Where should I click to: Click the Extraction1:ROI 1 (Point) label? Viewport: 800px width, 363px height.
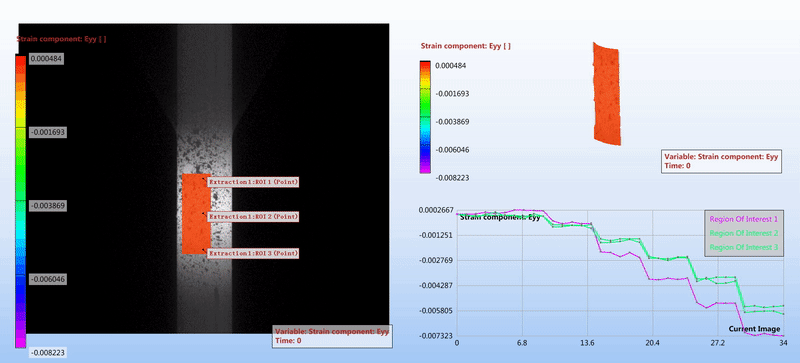pyautogui.click(x=253, y=182)
